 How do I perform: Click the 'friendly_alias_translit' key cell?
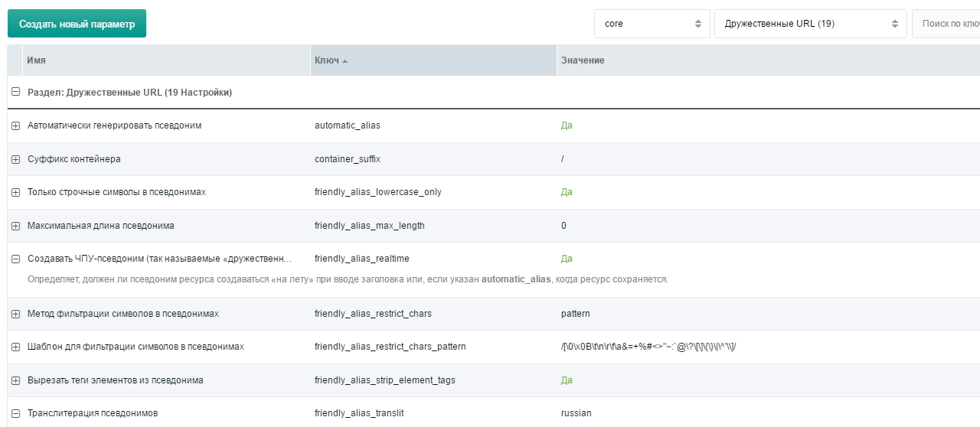[359, 413]
